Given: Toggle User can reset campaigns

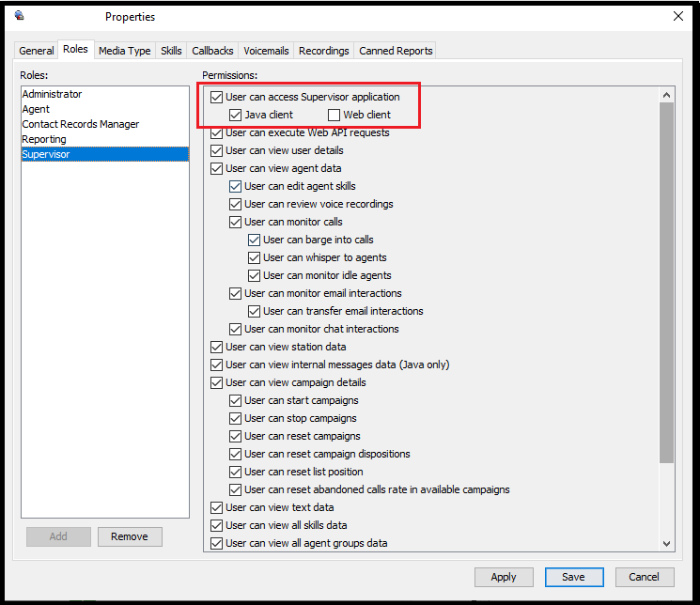Looking at the screenshot, I should coord(235,436).
